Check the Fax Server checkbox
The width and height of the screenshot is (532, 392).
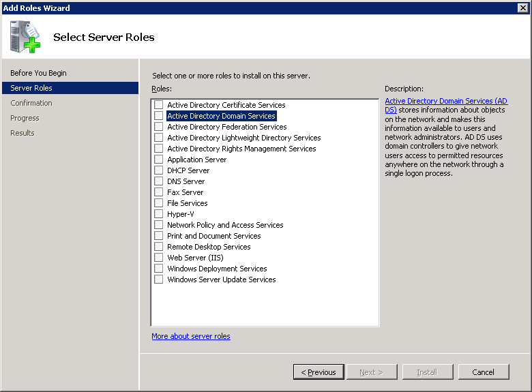[x=158, y=192]
